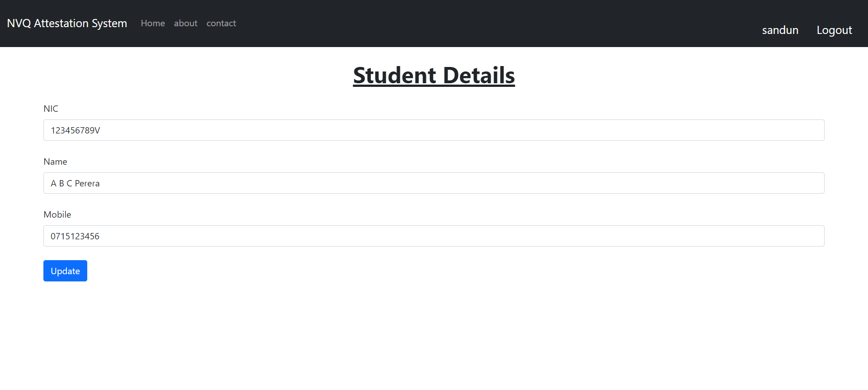Click the word Details in heading
This screenshot has height=390, width=868.
point(479,75)
